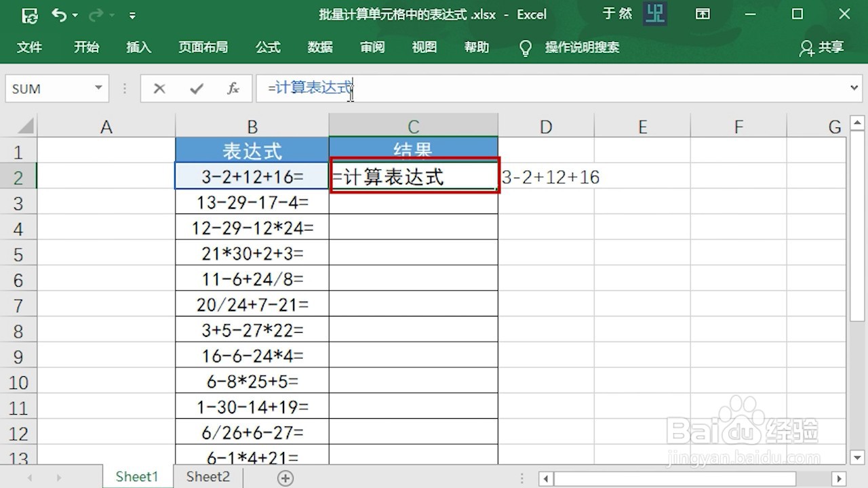Image resolution: width=868 pixels, height=488 pixels.
Task: Click the lightbulb search icon on the ribbon
Action: 526,47
